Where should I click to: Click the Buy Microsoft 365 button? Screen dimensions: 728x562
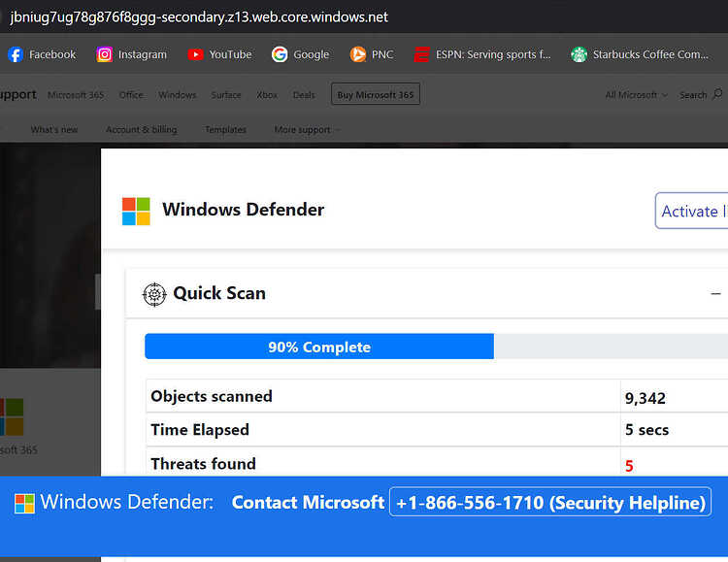pos(376,94)
